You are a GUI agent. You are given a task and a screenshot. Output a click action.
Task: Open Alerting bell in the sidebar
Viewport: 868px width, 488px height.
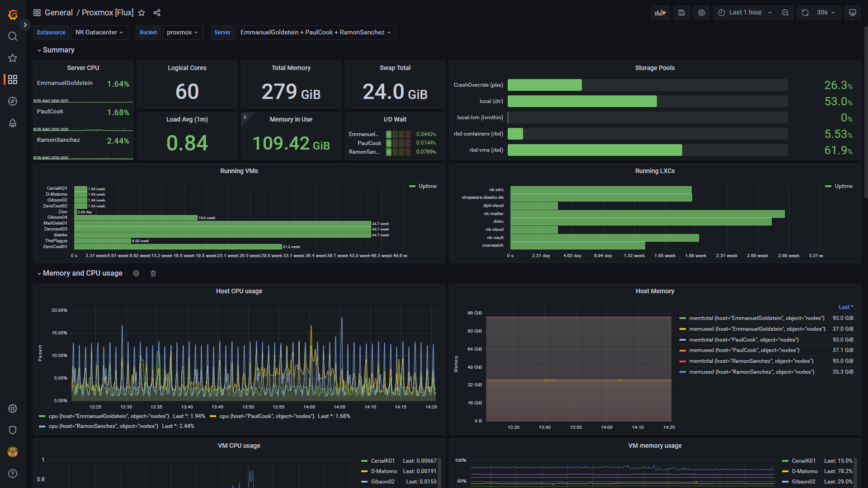(13, 123)
